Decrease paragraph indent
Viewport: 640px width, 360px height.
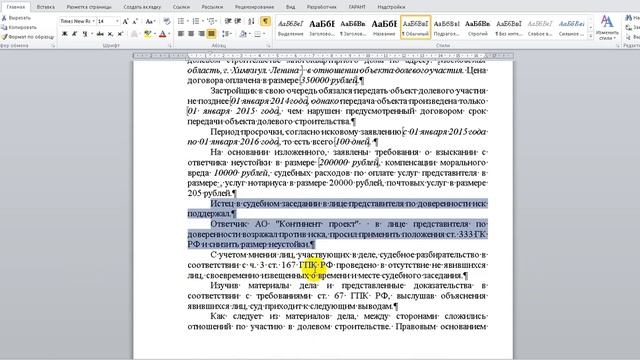pyautogui.click(x=228, y=21)
